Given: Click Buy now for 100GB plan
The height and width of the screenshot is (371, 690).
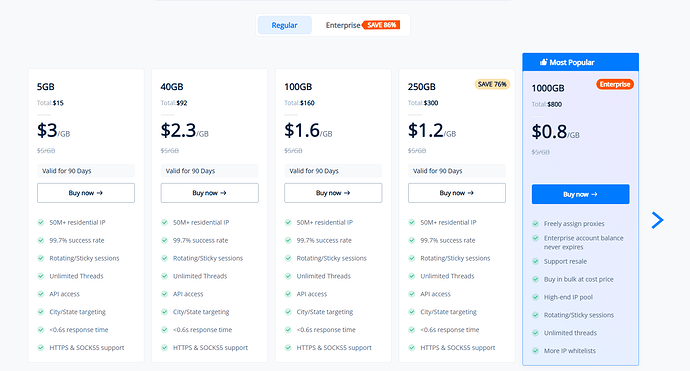Looking at the screenshot, I should click(x=333, y=193).
